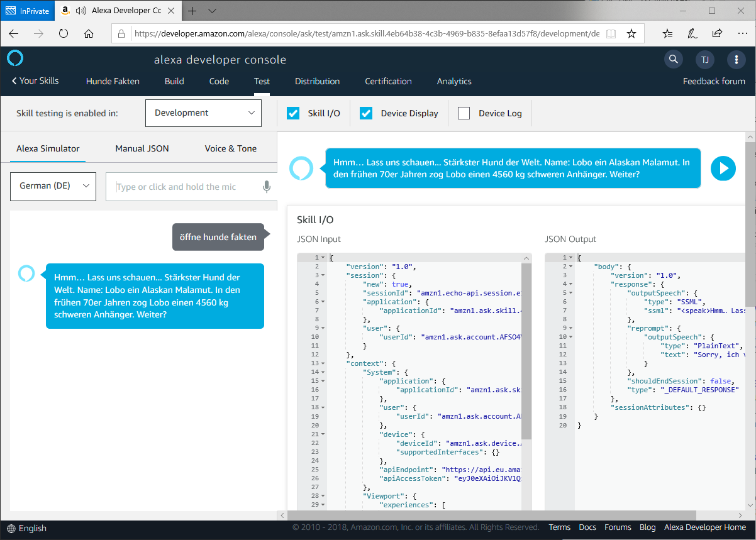Go back to Your Skills
This screenshot has height=540, width=756.
click(35, 80)
